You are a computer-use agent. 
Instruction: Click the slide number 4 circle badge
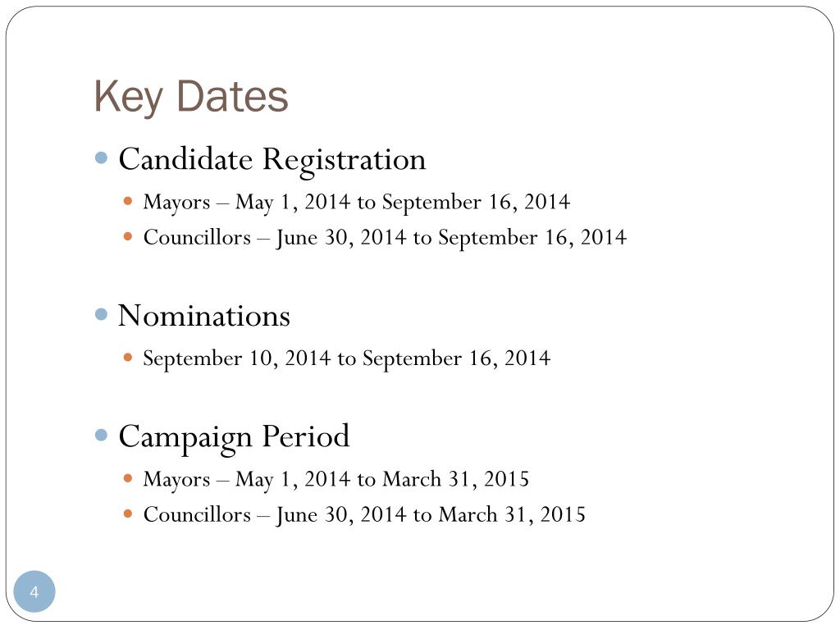tap(34, 591)
